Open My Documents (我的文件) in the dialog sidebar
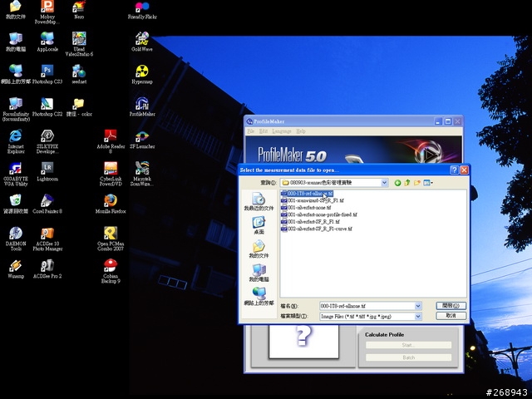Viewport: 532px width, 399px height. coord(259,249)
